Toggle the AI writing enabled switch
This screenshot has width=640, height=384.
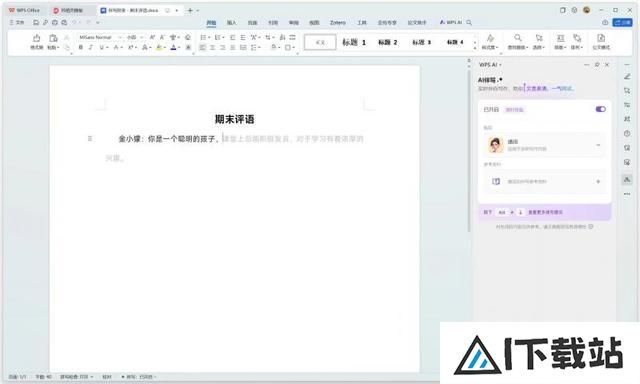click(x=600, y=109)
